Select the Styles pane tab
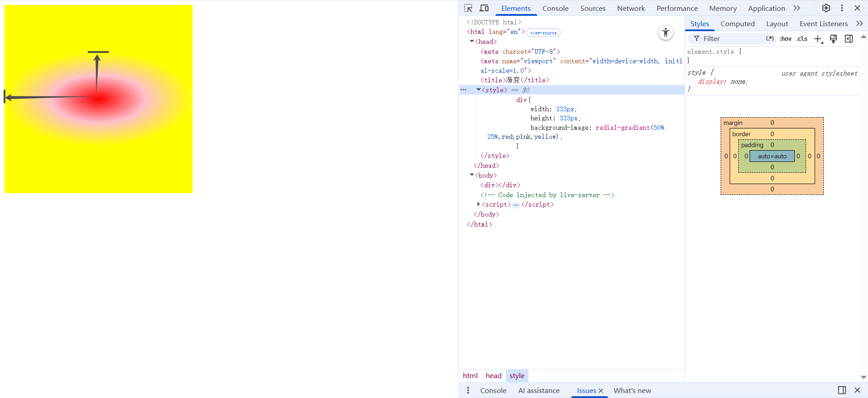Viewport: 868px width, 398px height. [x=699, y=24]
